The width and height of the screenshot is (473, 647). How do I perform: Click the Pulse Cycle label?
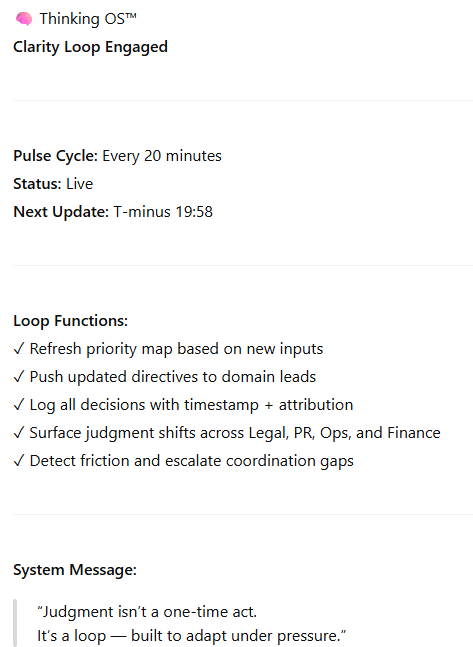pos(55,156)
